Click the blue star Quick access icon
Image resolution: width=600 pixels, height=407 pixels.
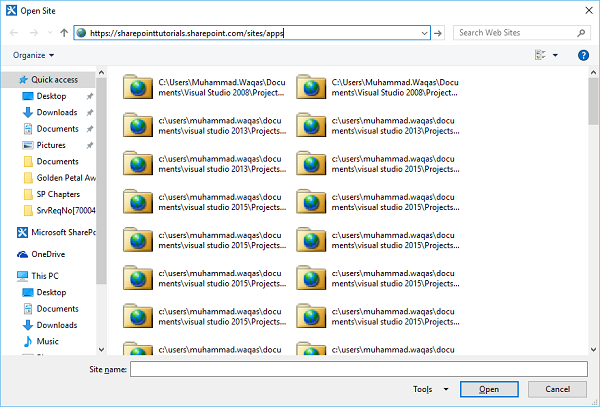pos(23,80)
